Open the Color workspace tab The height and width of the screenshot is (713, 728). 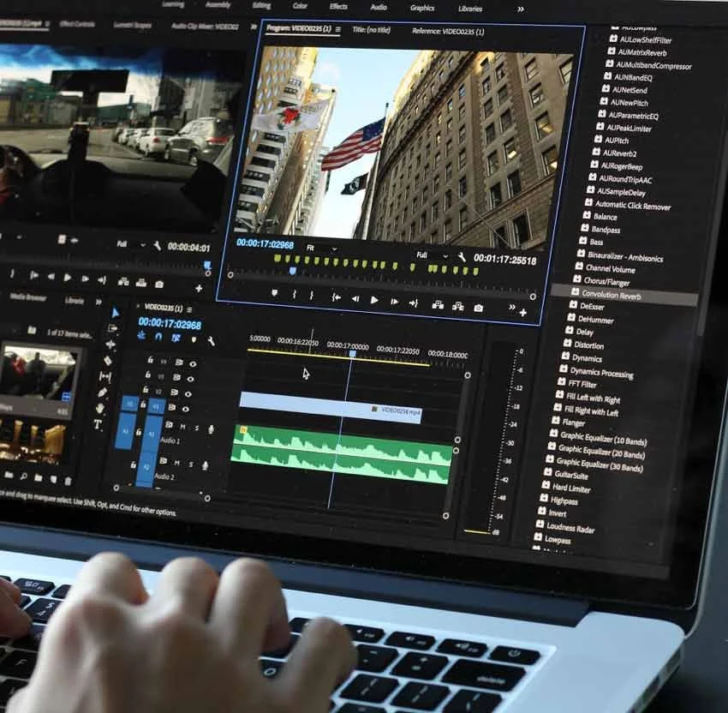[300, 6]
